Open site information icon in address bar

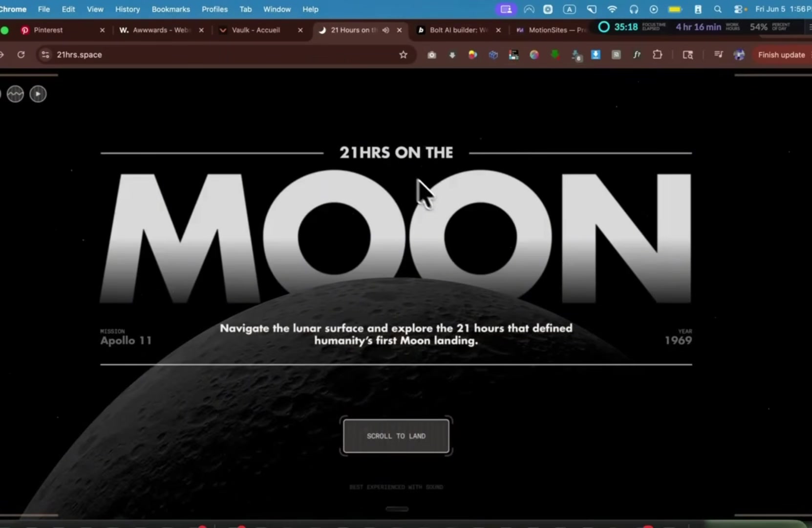click(x=45, y=55)
